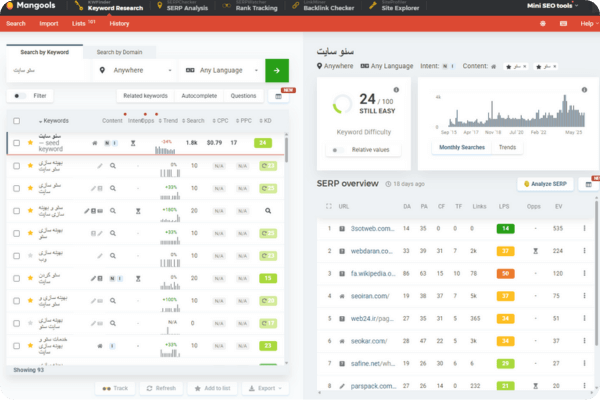600x400 pixels.
Task: Open SERP Analysis in top navigation
Action: click(x=183, y=6)
